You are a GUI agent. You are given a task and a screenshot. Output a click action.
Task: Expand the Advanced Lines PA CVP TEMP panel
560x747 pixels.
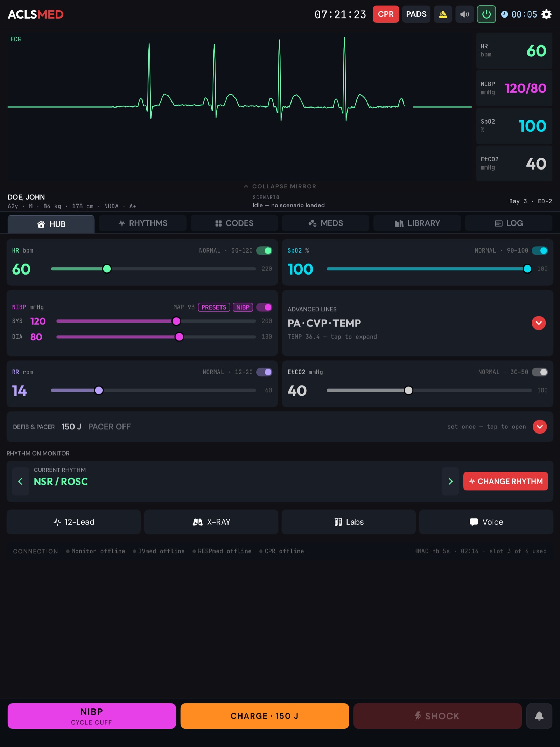tap(539, 323)
